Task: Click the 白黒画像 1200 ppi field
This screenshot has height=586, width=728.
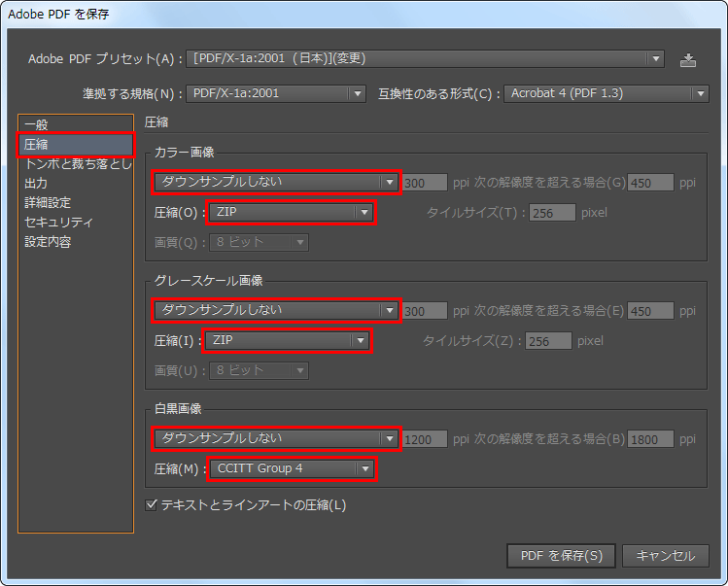Action: click(425, 439)
